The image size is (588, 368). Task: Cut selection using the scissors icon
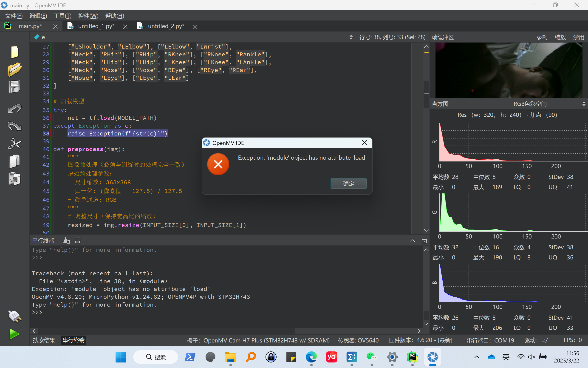14,144
